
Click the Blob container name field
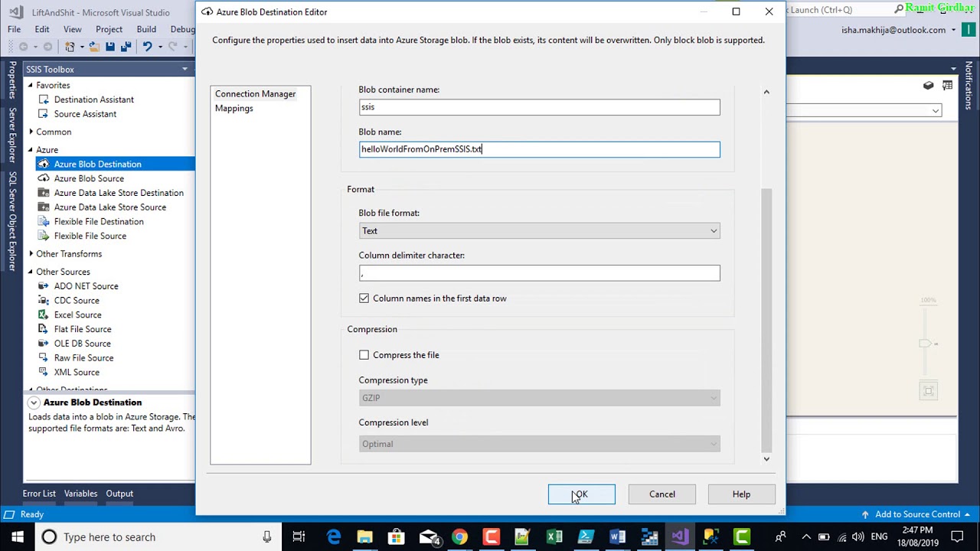click(x=539, y=107)
